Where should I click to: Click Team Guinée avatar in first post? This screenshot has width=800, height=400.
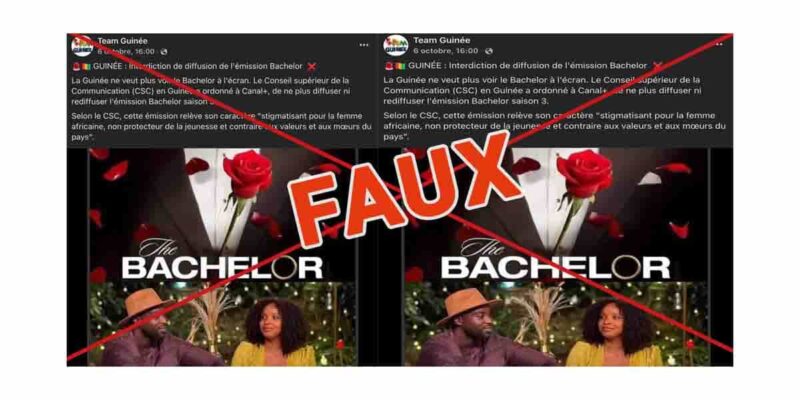point(82,45)
